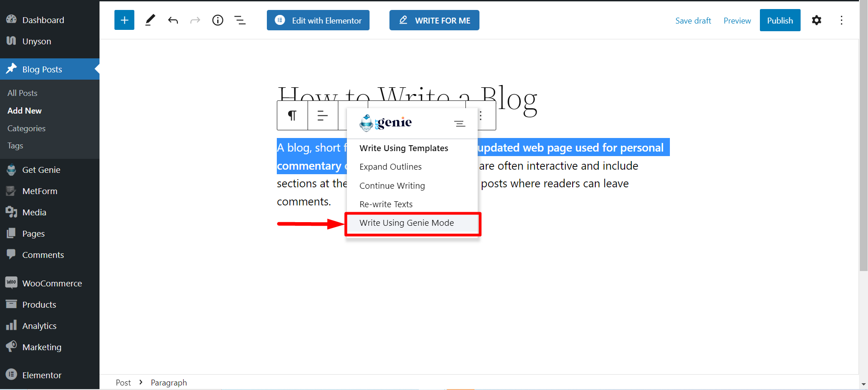Open Categories submenu

pyautogui.click(x=26, y=128)
